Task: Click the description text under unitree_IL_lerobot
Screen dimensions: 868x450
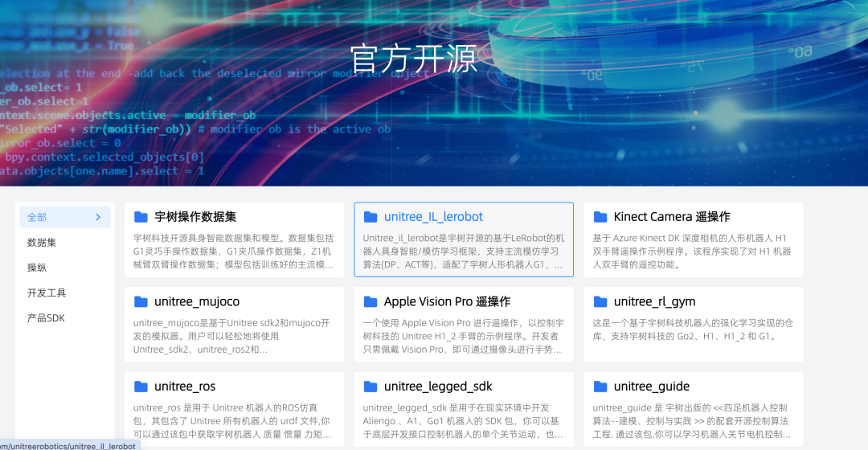Action: [x=464, y=252]
